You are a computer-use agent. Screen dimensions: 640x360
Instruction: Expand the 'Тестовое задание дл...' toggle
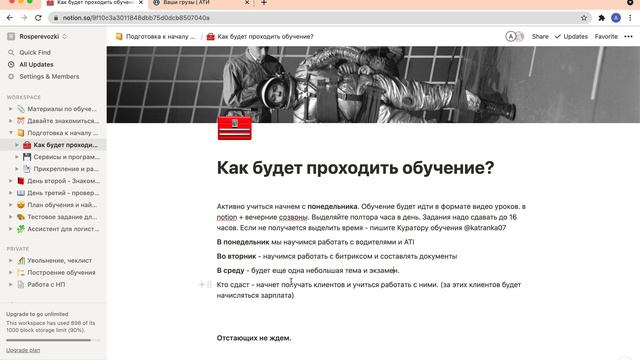[11, 217]
